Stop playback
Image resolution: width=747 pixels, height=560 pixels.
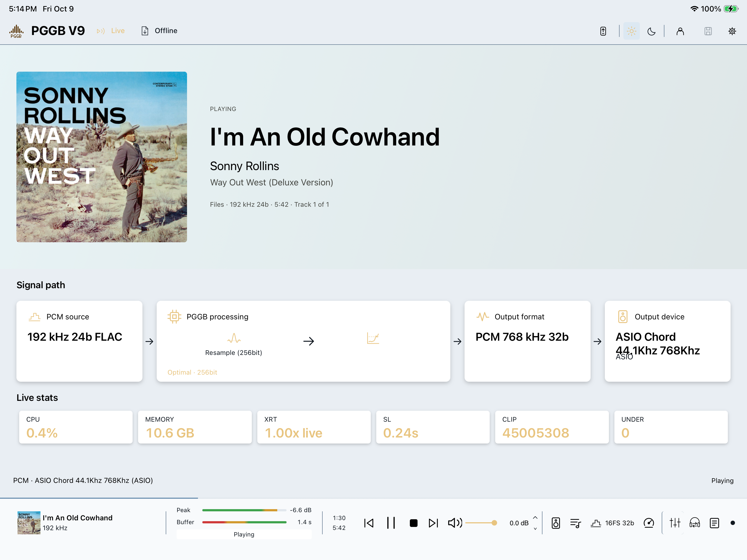pos(413,523)
